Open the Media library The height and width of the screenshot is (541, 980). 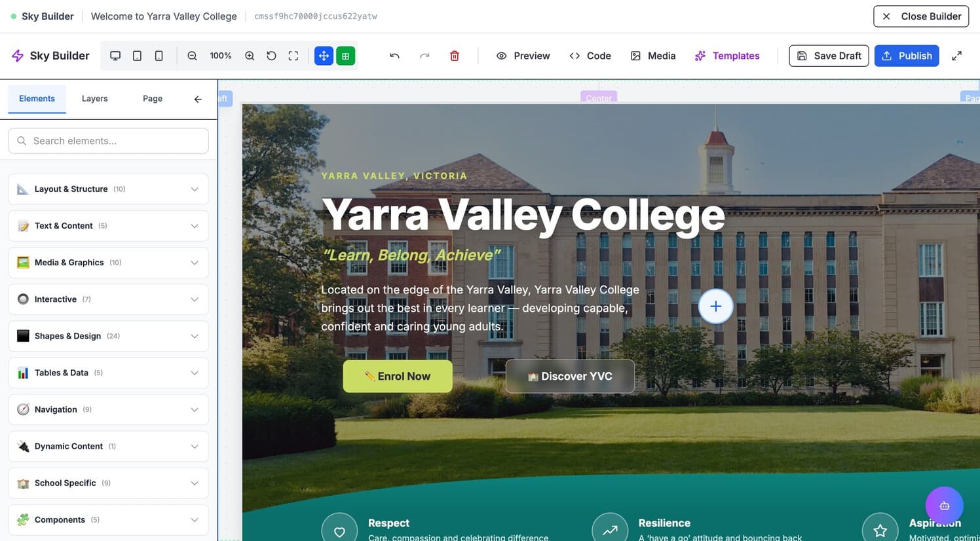point(653,56)
